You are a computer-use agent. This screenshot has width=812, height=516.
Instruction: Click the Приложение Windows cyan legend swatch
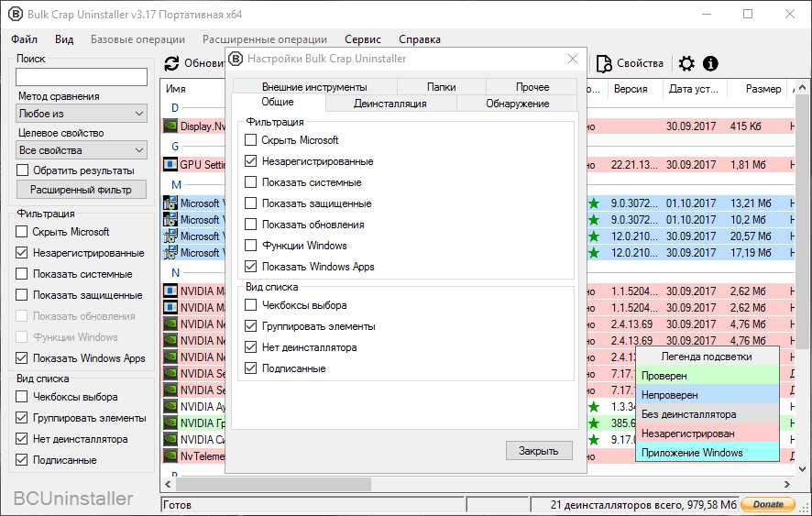707,452
